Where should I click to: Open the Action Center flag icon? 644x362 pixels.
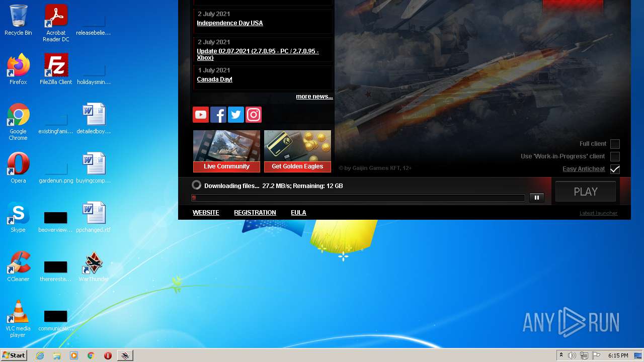pos(596,355)
